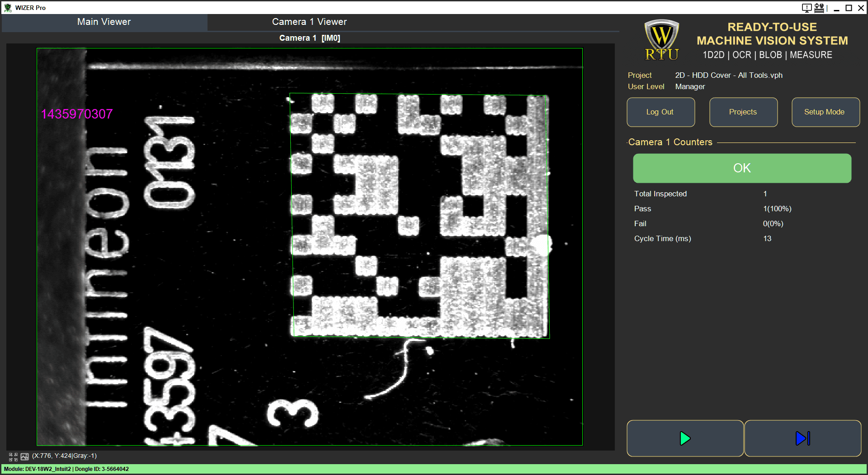Click the User Level label
868x475 pixels.
pos(646,86)
